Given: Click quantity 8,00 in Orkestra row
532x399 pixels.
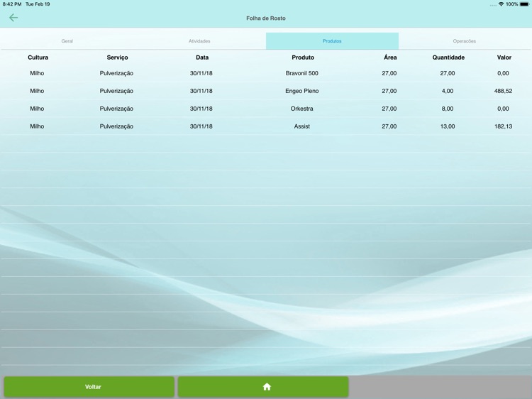Looking at the screenshot, I should coord(448,109).
